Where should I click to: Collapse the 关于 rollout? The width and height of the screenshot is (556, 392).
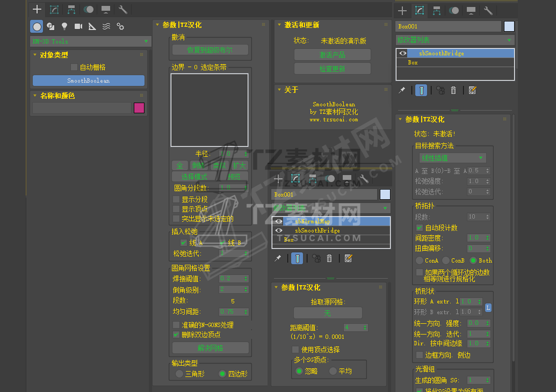pyautogui.click(x=279, y=90)
